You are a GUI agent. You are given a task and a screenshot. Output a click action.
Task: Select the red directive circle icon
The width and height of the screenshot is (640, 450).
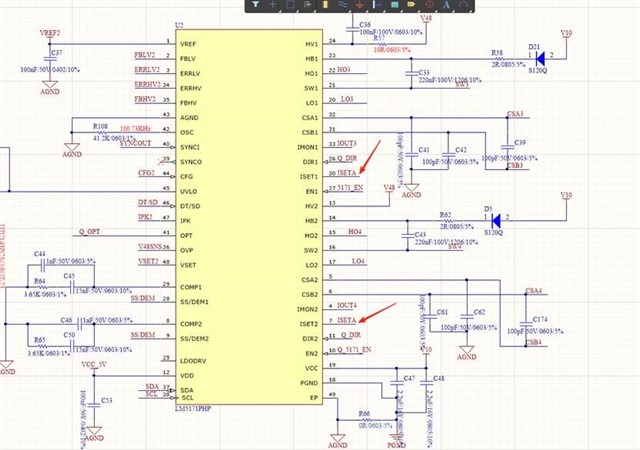pyautogui.click(x=429, y=4)
